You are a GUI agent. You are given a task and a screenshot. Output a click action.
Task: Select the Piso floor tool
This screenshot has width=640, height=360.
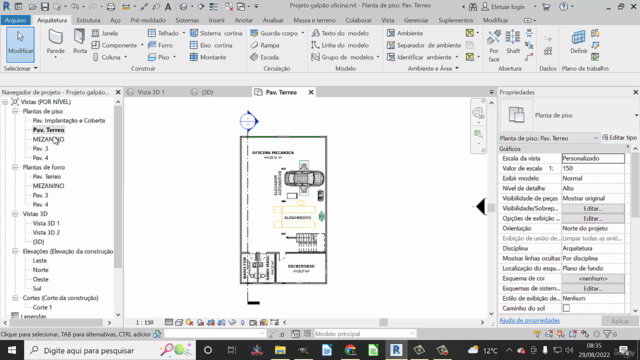click(x=159, y=57)
